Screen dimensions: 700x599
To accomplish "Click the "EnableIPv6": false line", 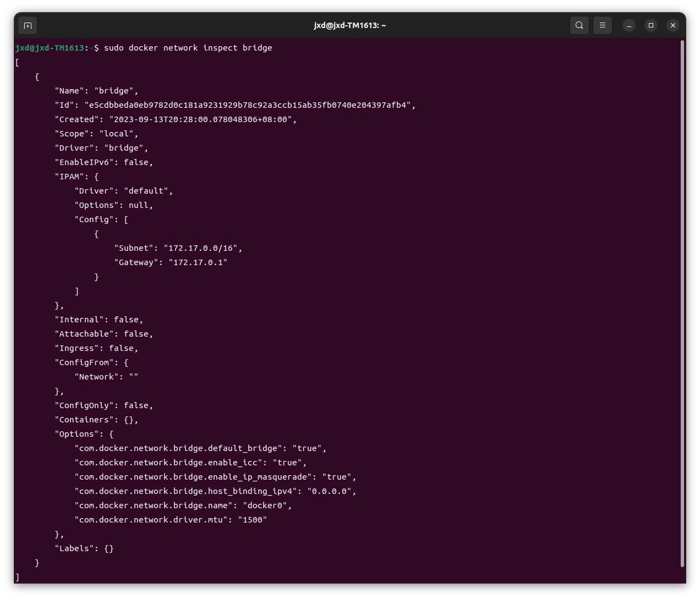I will click(104, 162).
